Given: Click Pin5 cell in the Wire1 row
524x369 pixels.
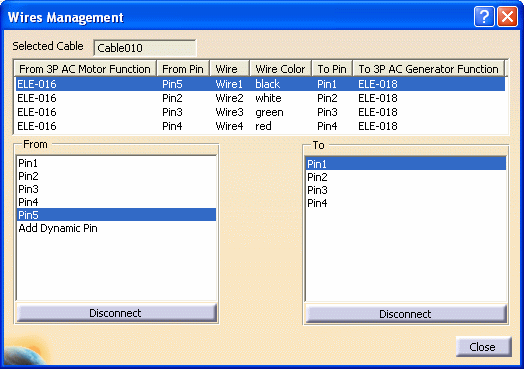Looking at the screenshot, I should click(x=172, y=84).
